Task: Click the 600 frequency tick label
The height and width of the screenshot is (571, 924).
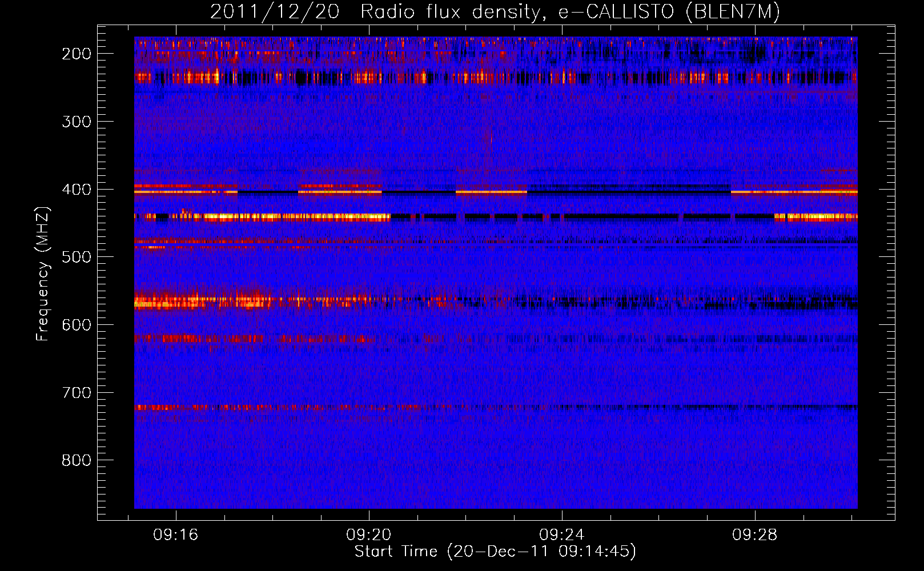Action: (77, 325)
